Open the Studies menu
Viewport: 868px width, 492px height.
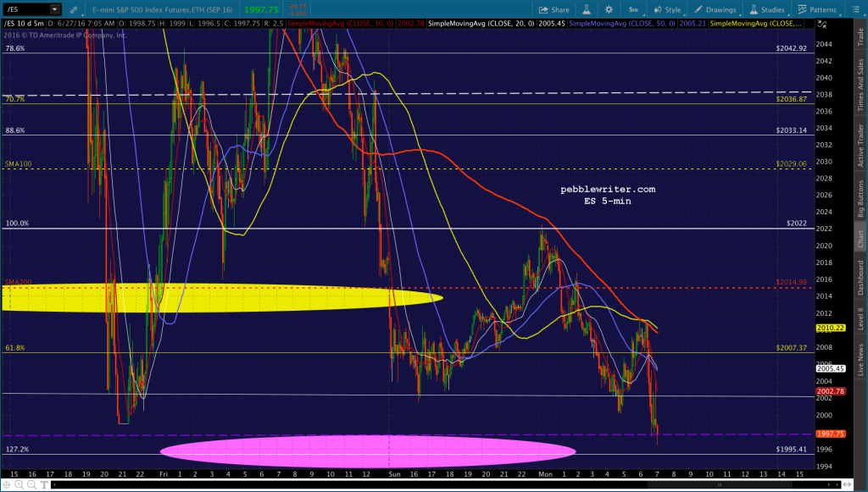767,9
